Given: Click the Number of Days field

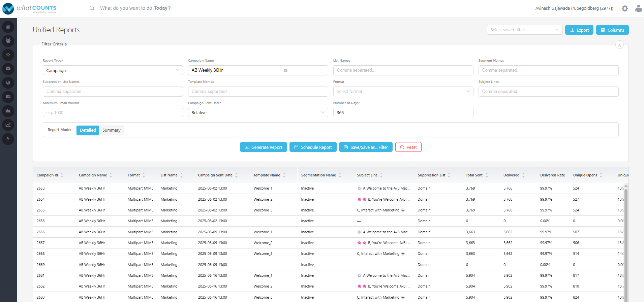Looking at the screenshot, I should [403, 113].
